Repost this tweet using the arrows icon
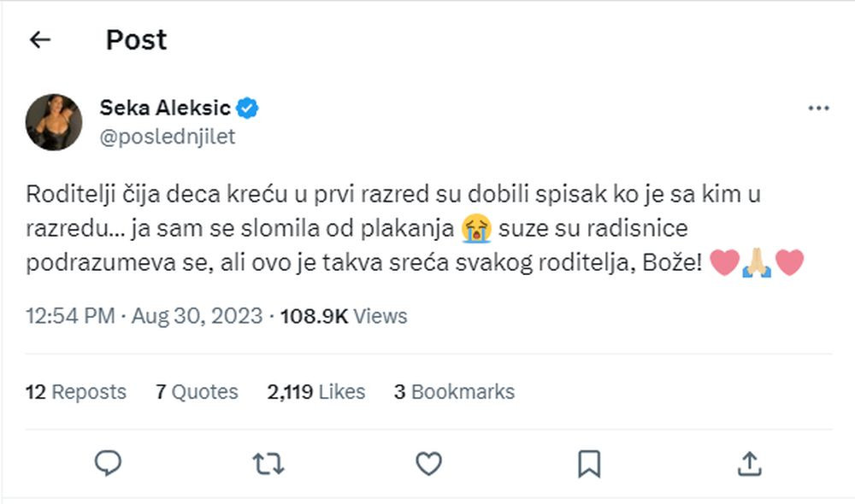Image resolution: width=855 pixels, height=504 pixels. (x=268, y=464)
